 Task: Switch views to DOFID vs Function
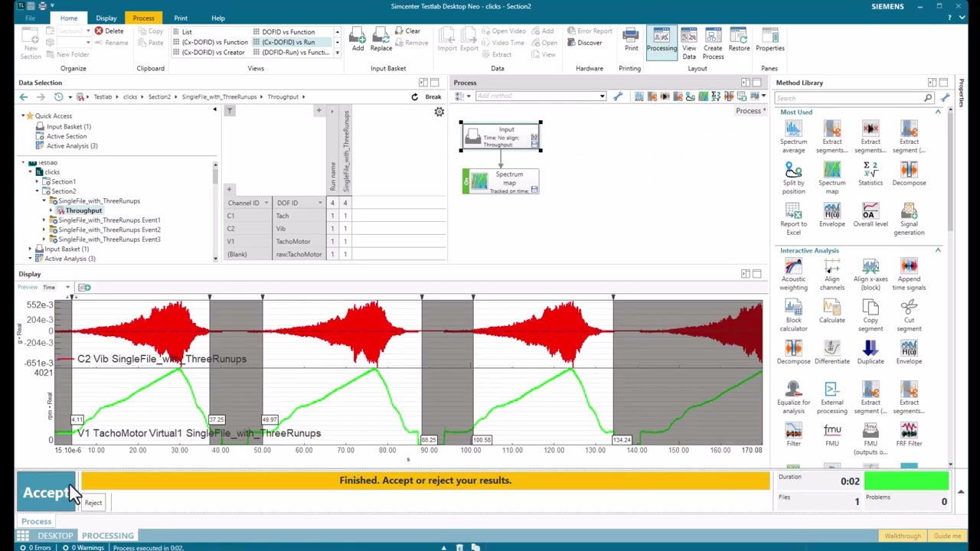tap(283, 32)
